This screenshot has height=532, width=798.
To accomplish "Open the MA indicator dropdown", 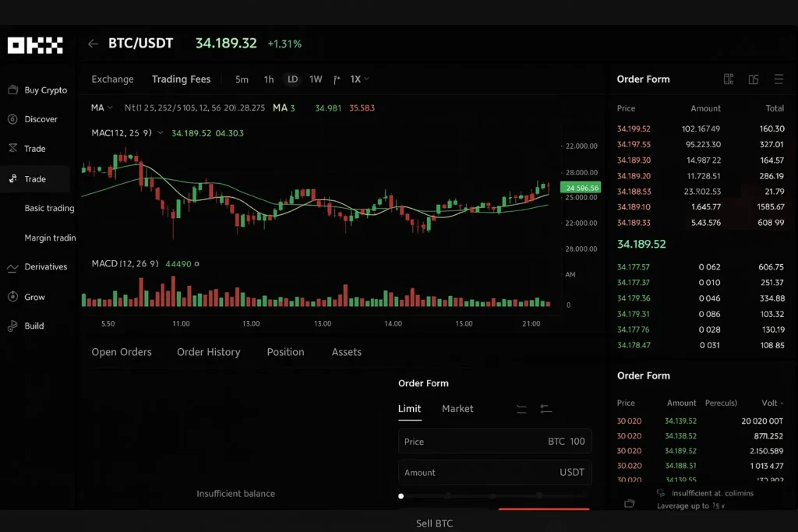I will (102, 107).
